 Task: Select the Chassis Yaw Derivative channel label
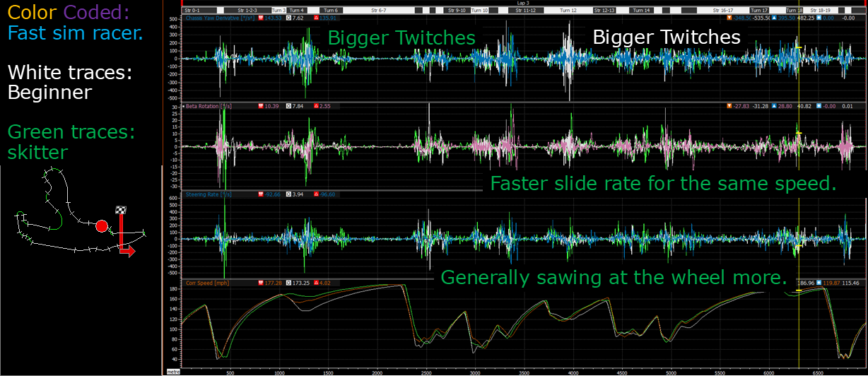[x=221, y=18]
